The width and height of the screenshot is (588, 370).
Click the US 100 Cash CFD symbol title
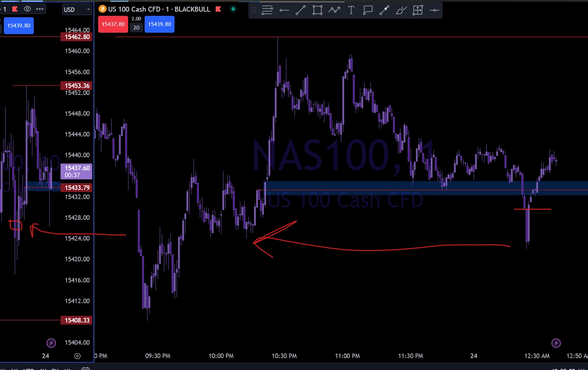[134, 9]
